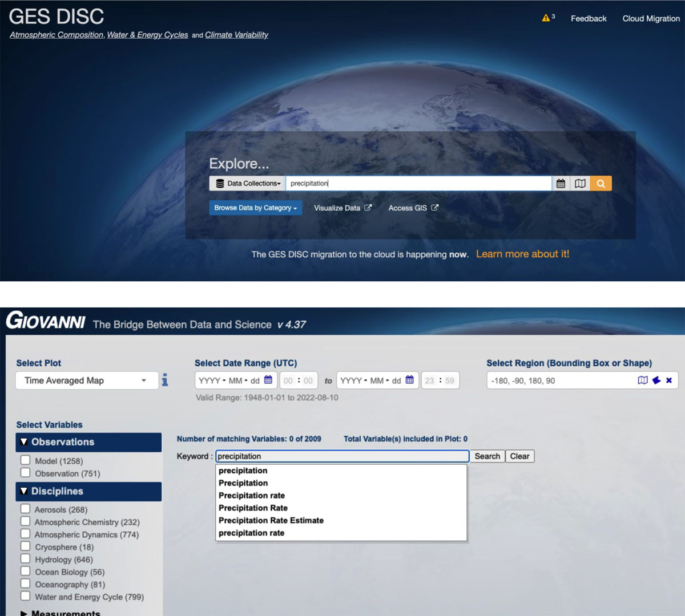Clear the region with the X icon

pyautogui.click(x=669, y=380)
